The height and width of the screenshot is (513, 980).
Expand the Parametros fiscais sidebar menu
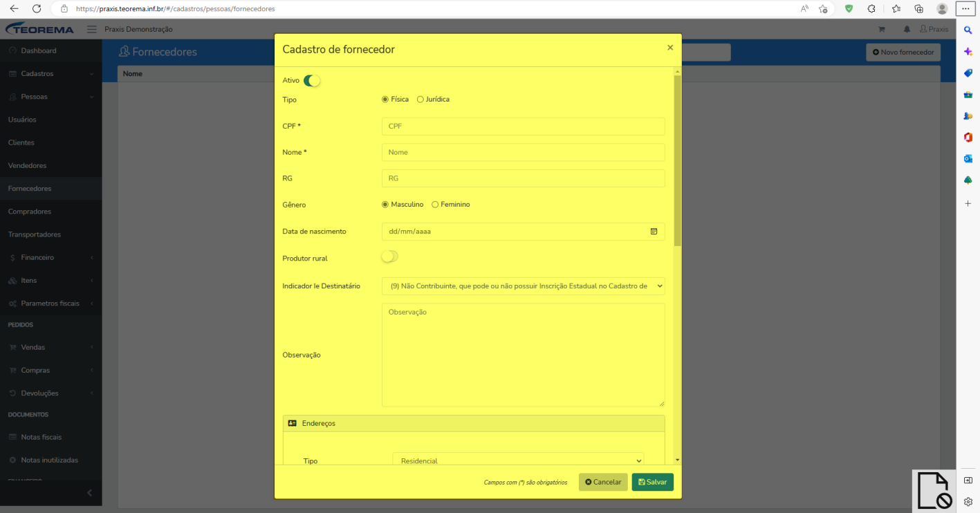click(x=50, y=304)
